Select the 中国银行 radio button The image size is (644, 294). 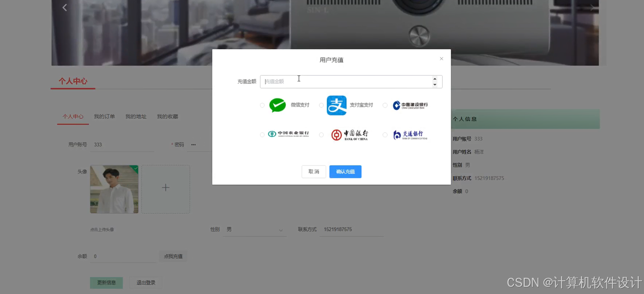point(321,135)
